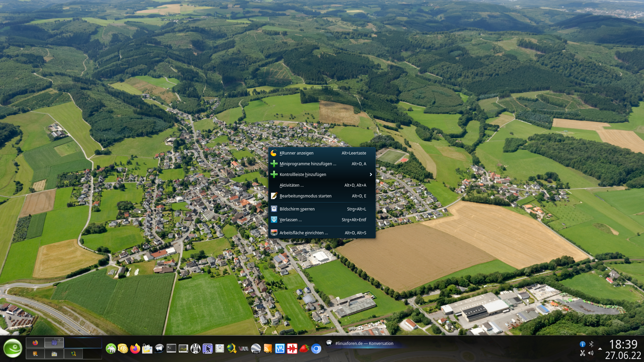Switch to pager desktop with mail folder icon

(x=54, y=354)
